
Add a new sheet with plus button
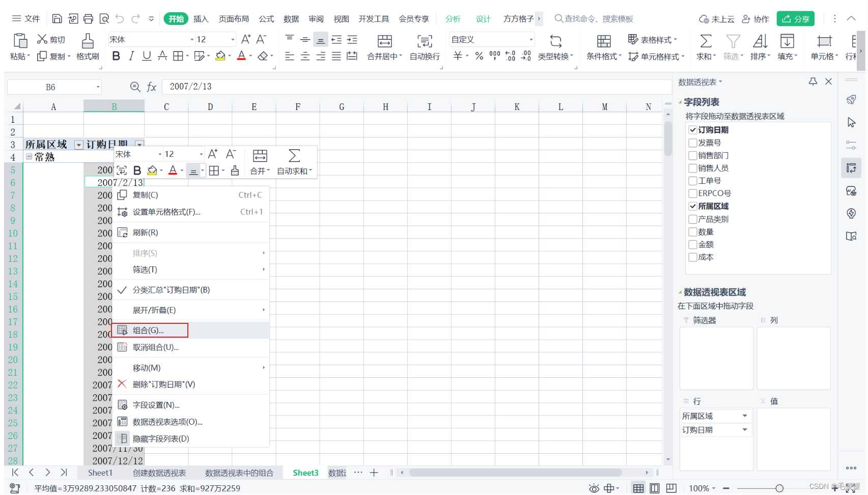374,473
